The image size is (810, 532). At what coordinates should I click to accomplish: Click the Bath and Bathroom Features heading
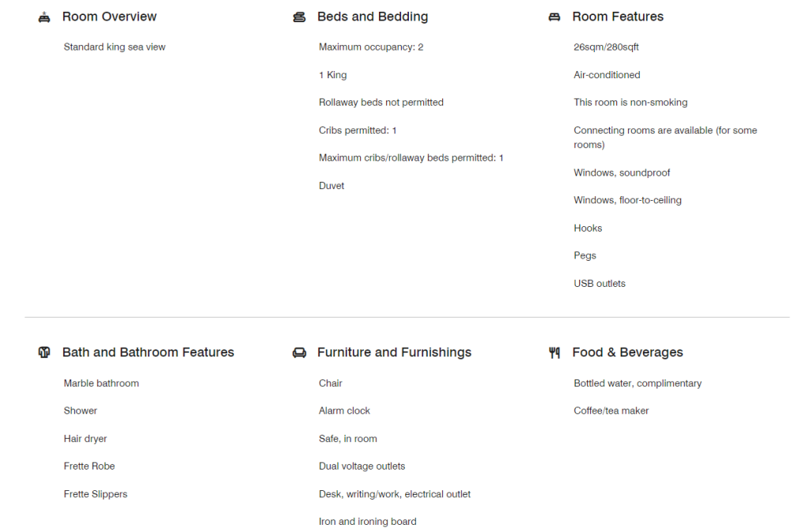pos(148,353)
